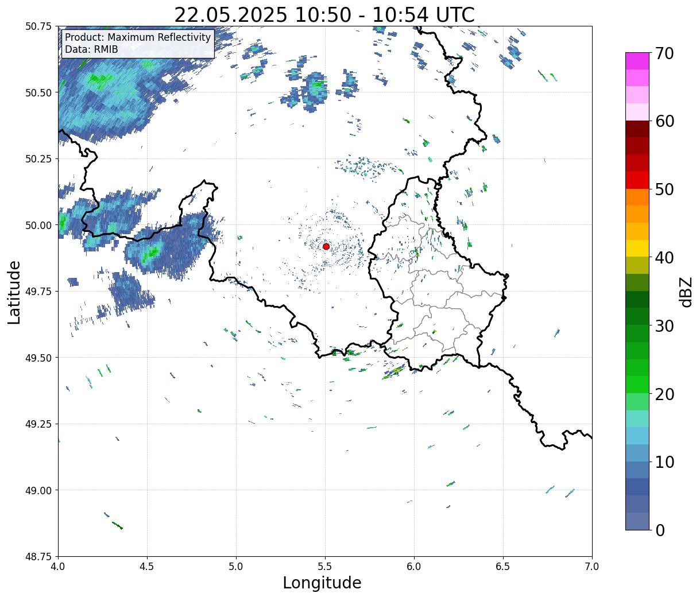Image resolution: width=700 pixels, height=597 pixels.
Task: Click the latitude tick label 48.75
Action: 38,557
